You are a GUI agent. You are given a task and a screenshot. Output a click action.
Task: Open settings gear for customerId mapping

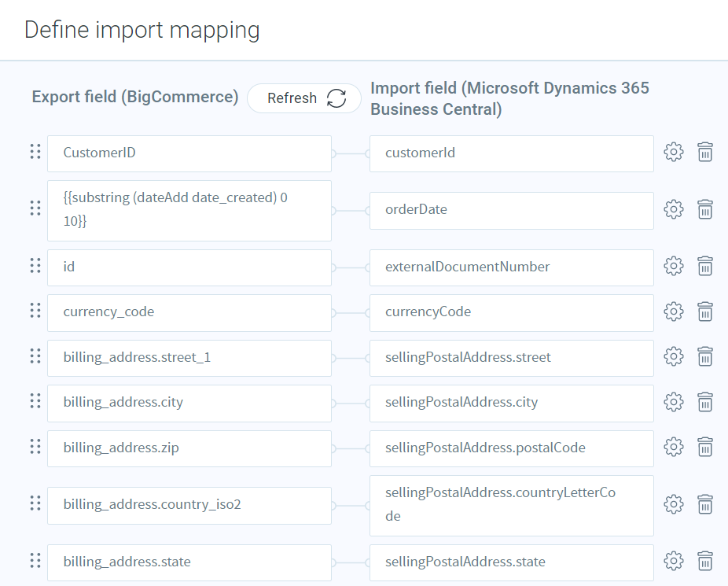pos(674,152)
